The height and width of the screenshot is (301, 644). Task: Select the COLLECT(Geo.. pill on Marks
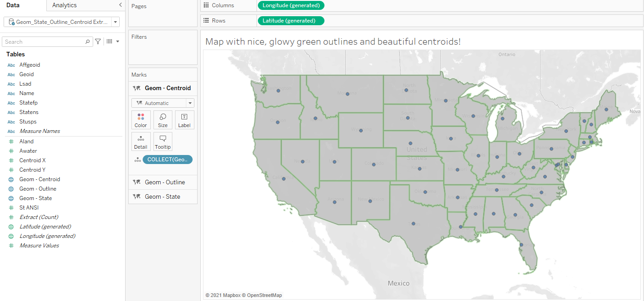point(167,160)
